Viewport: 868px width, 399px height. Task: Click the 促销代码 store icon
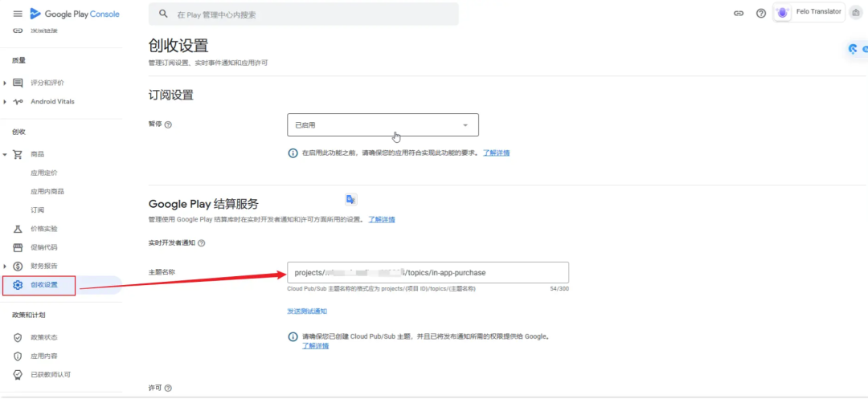18,247
